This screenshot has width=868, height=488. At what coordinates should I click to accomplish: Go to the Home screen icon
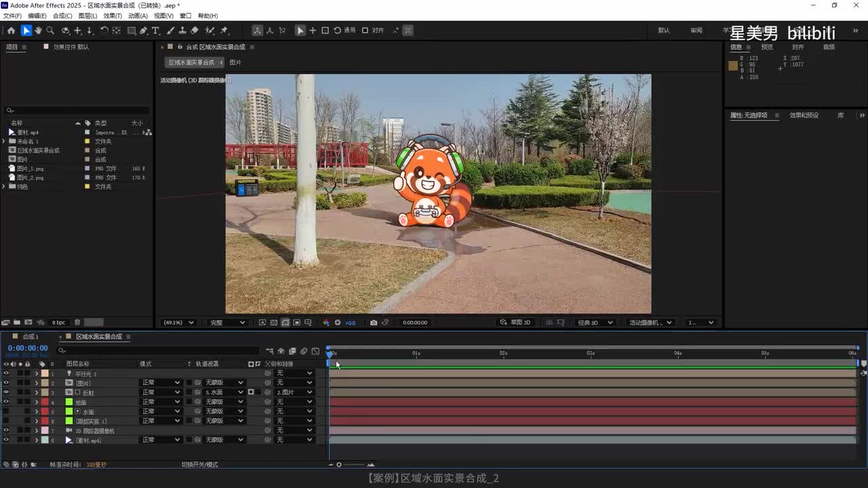(11, 30)
